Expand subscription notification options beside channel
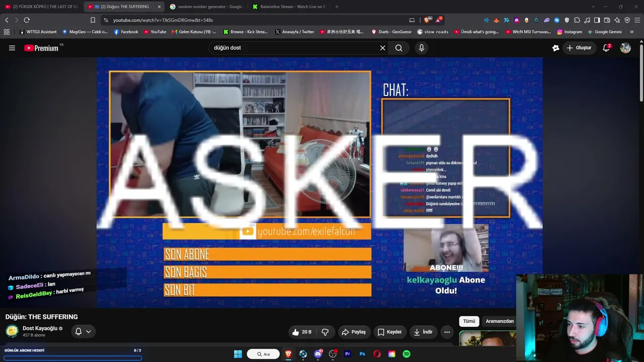Viewport: 644px width, 362px height. (83, 331)
